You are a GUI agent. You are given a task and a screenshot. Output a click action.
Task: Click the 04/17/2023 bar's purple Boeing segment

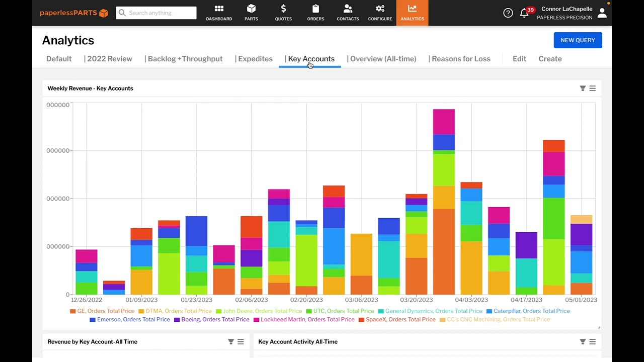click(526, 245)
